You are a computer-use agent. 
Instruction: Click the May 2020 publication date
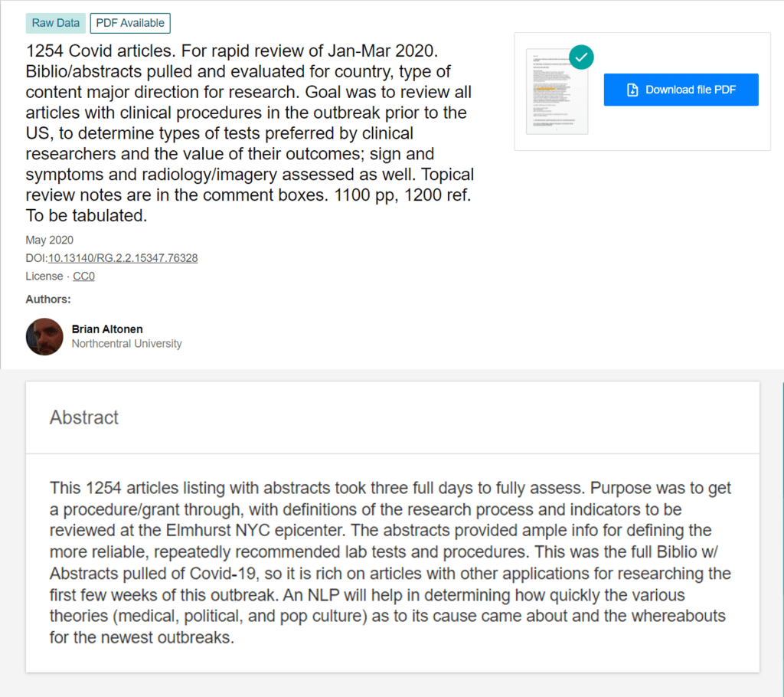tap(50, 240)
